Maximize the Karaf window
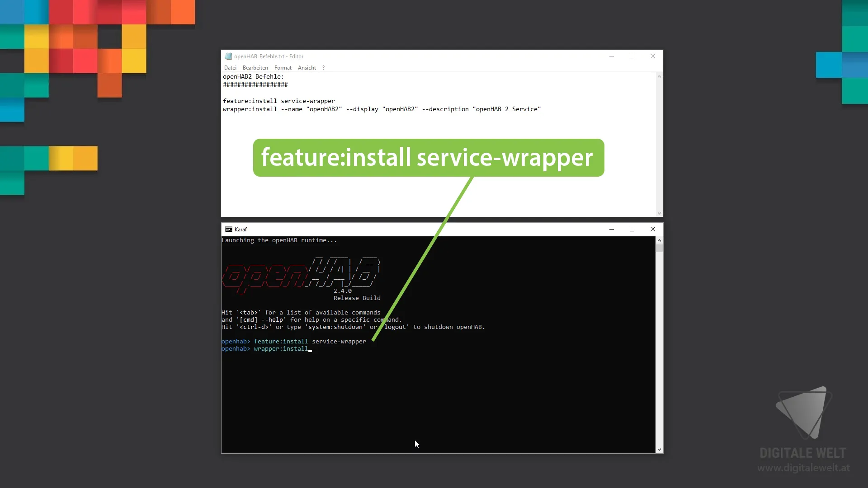Screen dimensions: 868x488 pyautogui.click(x=632, y=229)
